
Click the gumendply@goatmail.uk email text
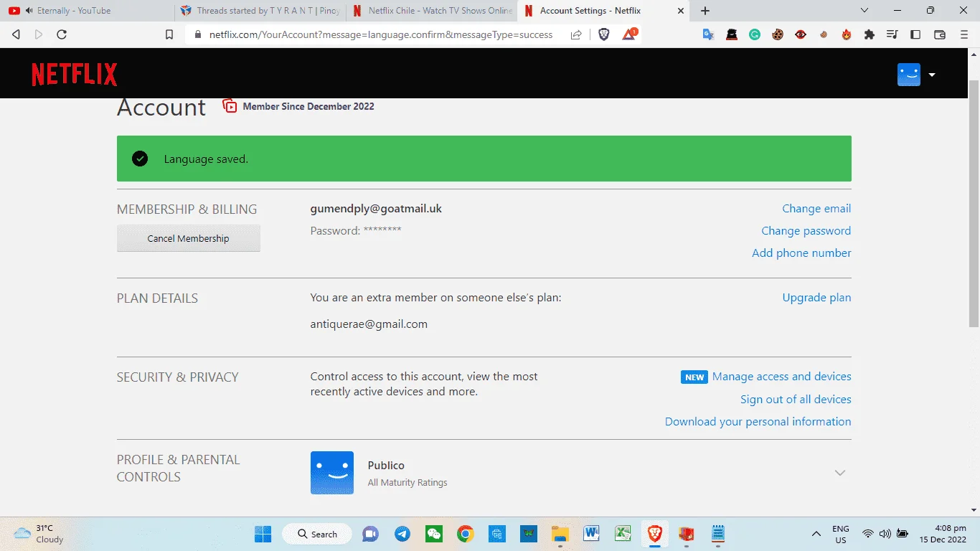[376, 209]
